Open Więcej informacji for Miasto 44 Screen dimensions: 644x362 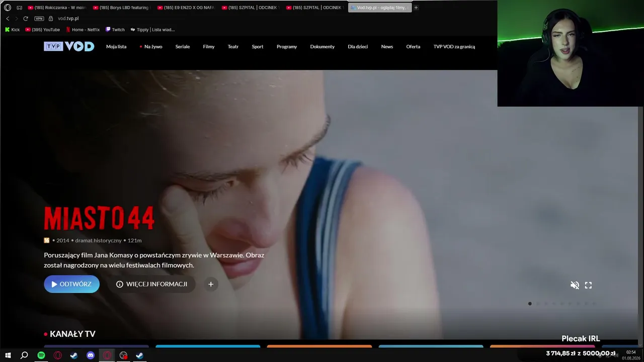point(151,284)
